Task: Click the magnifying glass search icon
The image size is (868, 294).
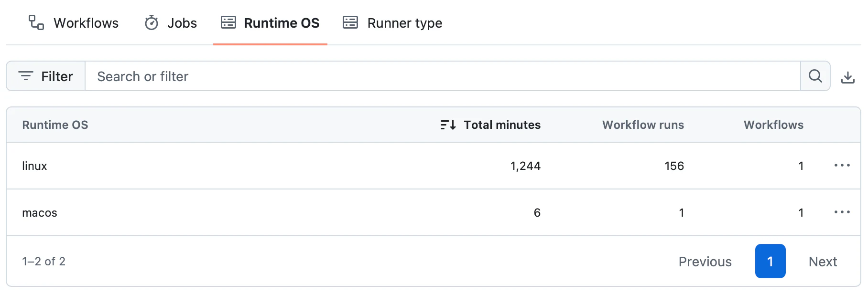Action: pyautogui.click(x=815, y=76)
